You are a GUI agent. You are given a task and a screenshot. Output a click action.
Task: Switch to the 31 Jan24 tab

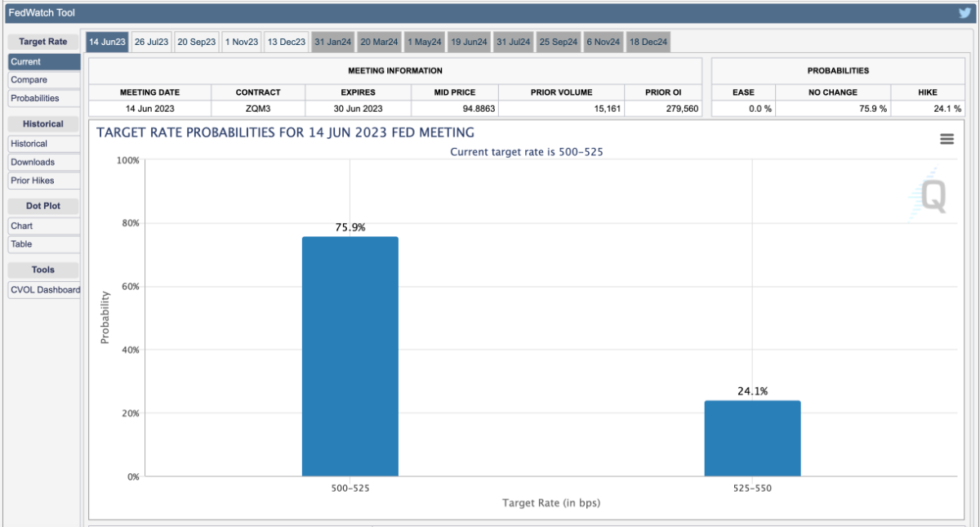332,42
